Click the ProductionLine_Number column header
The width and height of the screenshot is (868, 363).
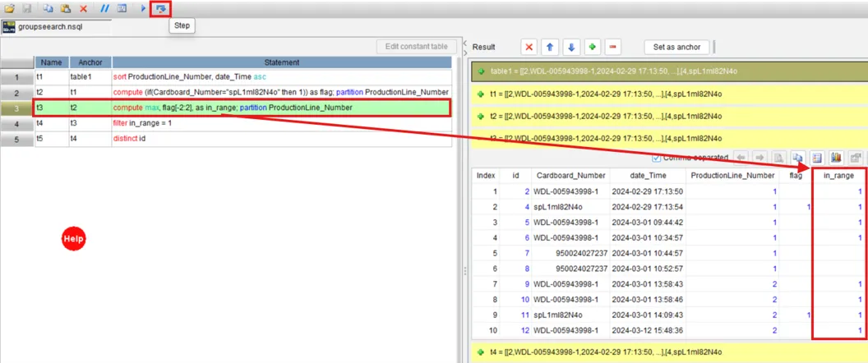click(732, 176)
